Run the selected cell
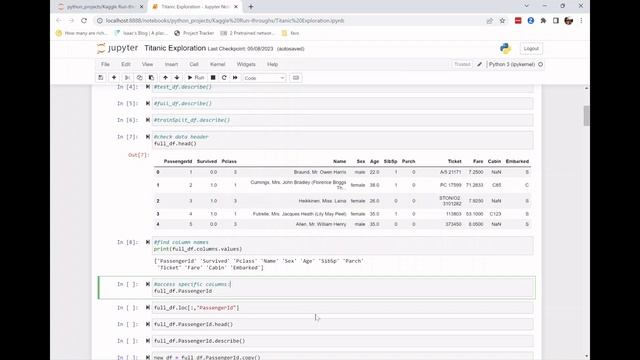Viewport: 640px width, 360px height. coord(196,78)
